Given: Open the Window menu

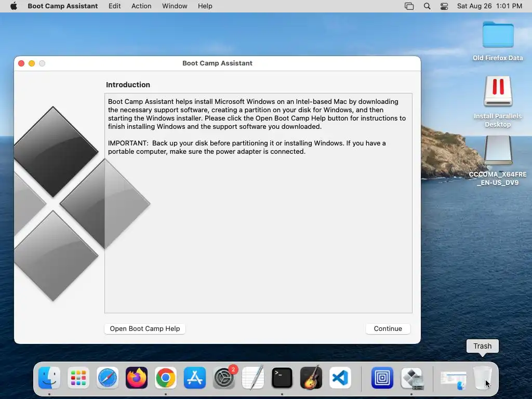Looking at the screenshot, I should (175, 6).
